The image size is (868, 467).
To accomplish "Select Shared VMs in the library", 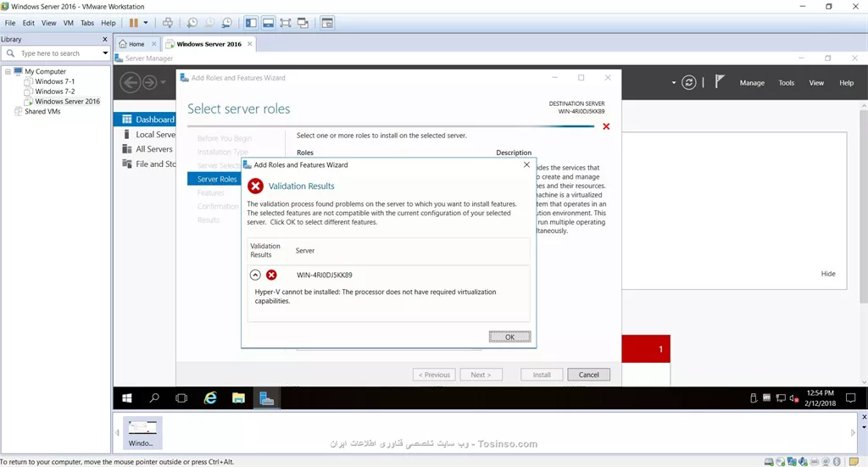I will coord(42,111).
